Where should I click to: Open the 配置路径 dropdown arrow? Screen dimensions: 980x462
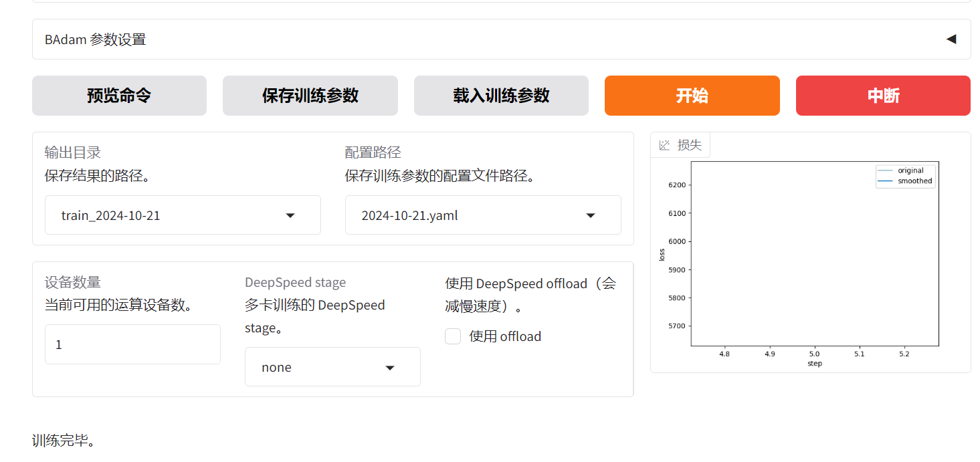click(x=591, y=215)
